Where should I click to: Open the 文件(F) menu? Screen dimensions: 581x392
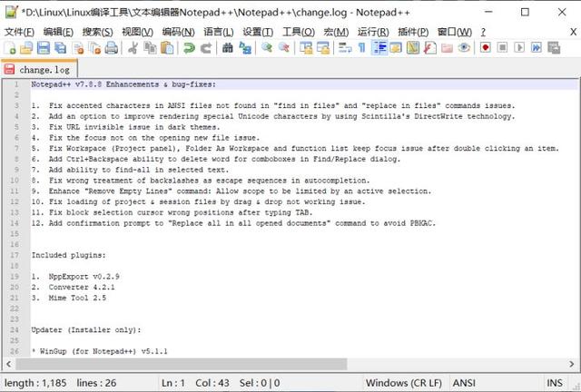[19, 33]
